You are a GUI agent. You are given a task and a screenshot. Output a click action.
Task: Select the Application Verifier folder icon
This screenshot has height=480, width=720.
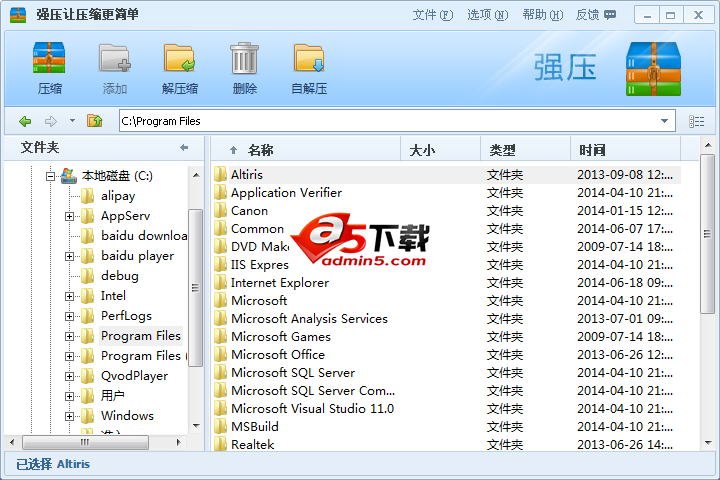220,192
